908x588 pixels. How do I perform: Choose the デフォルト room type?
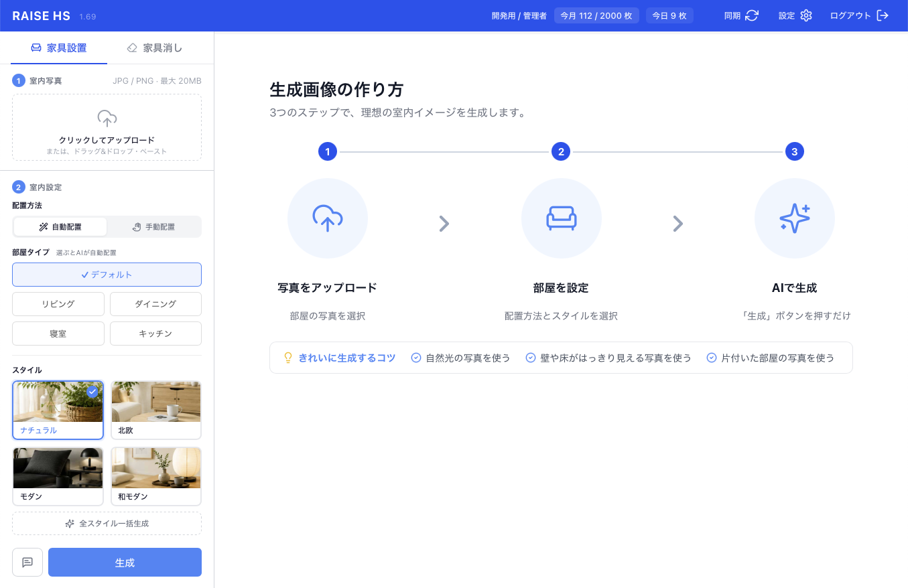pos(107,275)
